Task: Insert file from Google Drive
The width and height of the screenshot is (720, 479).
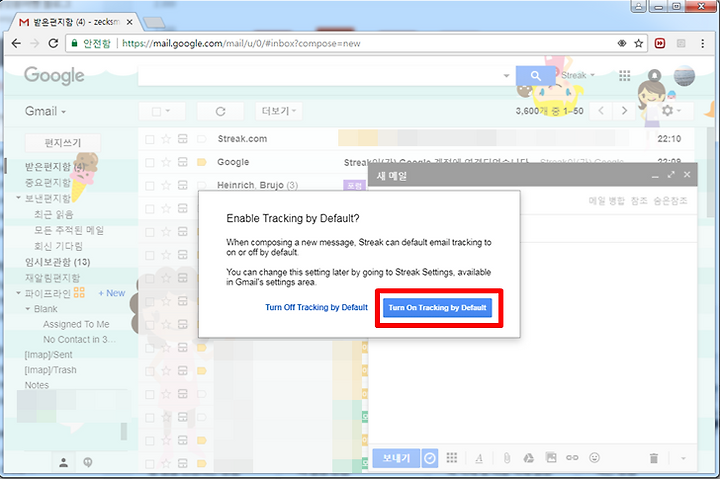Action: (x=529, y=458)
